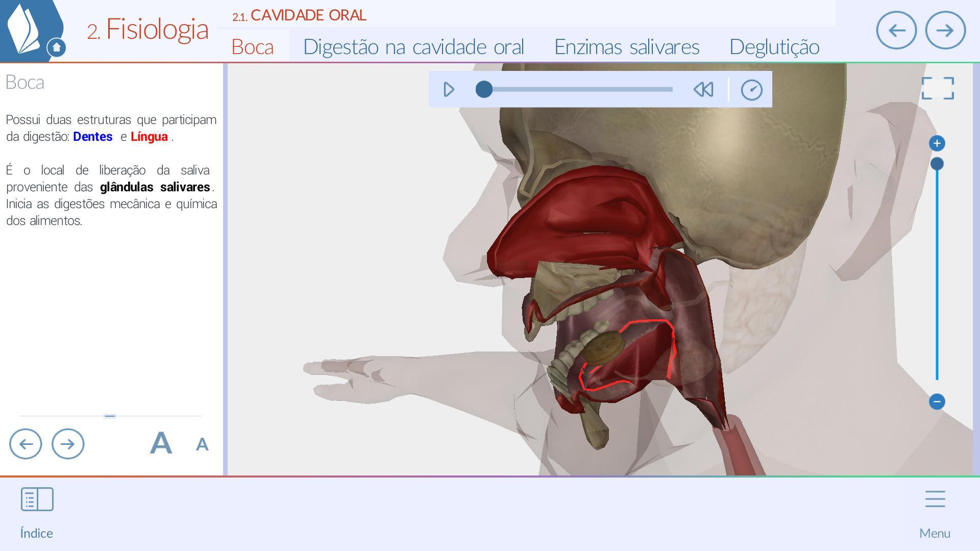Rewind the animation to the start

[x=703, y=89]
